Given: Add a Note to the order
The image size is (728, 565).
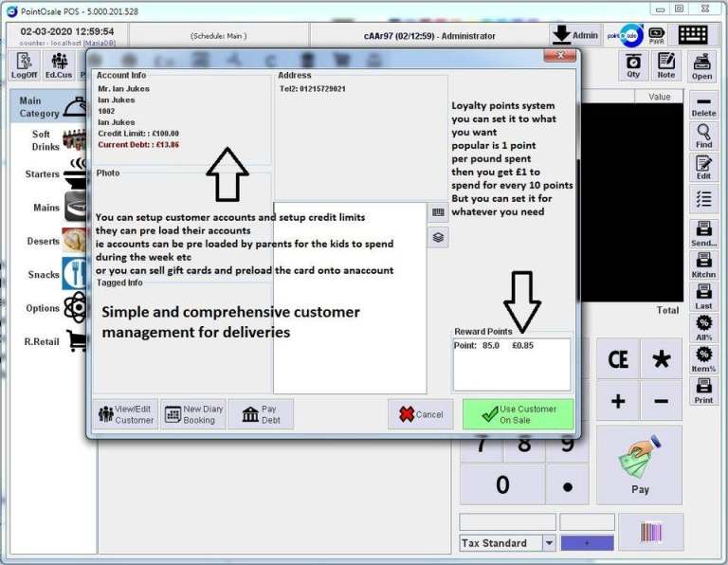Looking at the screenshot, I should coord(665,64).
